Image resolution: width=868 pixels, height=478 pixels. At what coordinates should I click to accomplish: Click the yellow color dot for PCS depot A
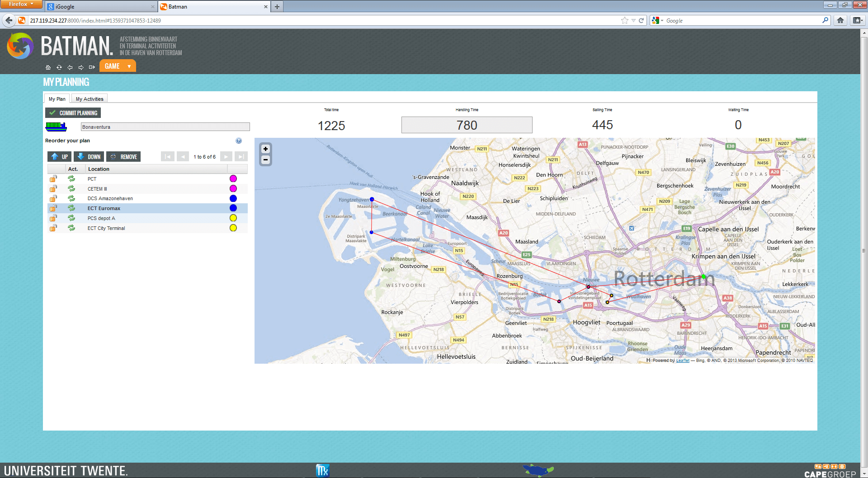click(x=233, y=218)
